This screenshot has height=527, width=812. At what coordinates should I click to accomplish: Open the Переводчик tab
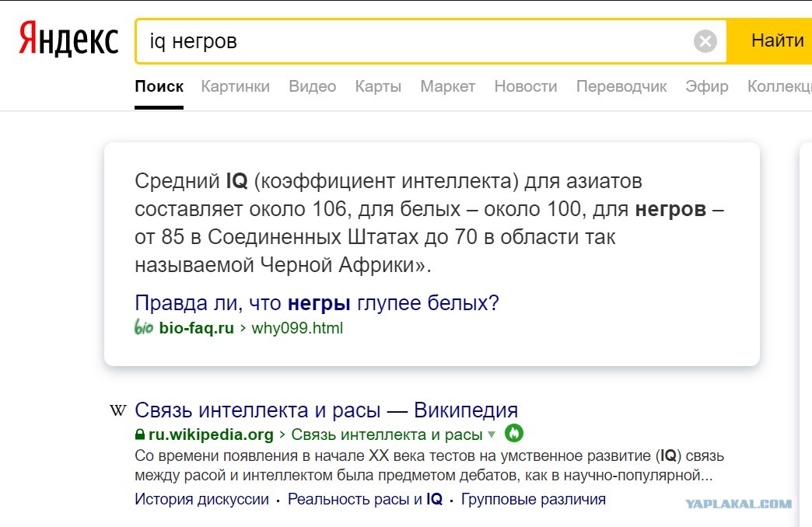tap(621, 86)
